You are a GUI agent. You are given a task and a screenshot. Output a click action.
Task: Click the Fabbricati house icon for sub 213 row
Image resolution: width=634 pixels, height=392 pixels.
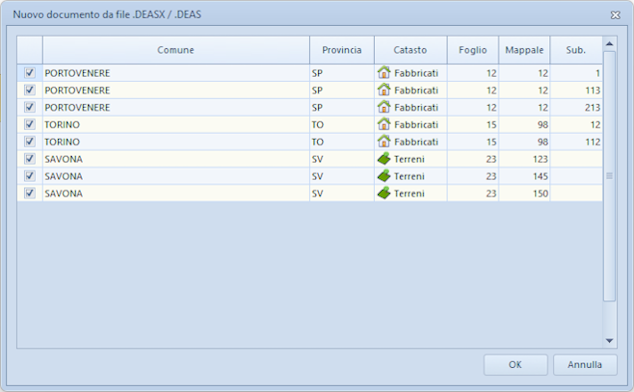pyautogui.click(x=384, y=107)
